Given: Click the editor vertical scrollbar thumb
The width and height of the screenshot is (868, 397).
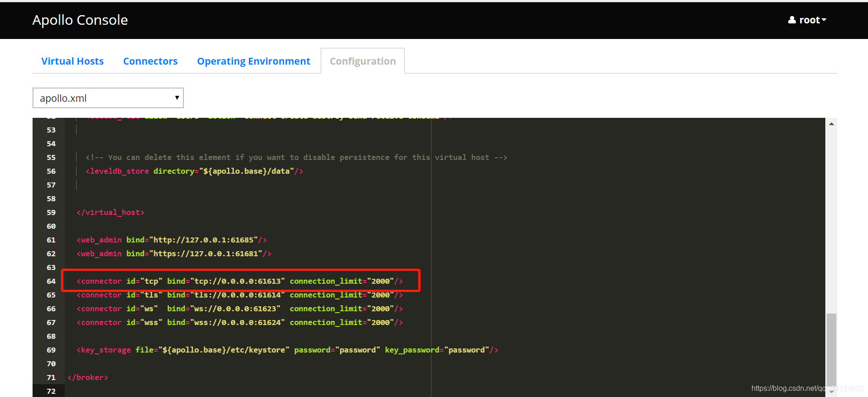Looking at the screenshot, I should [x=831, y=349].
